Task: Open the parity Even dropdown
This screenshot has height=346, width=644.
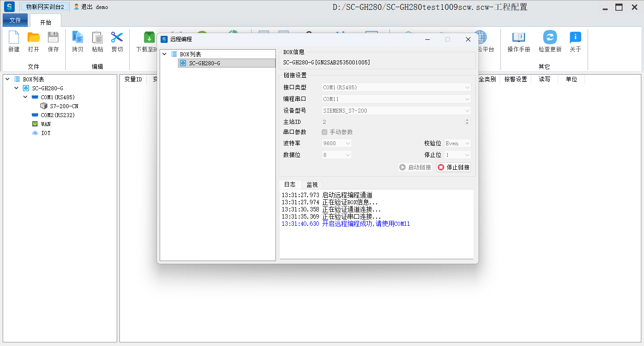Action: point(458,143)
